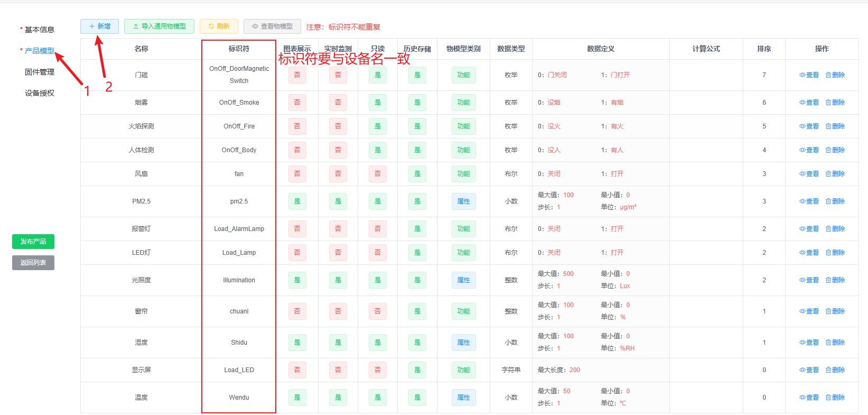The image size is (868, 415).
Task: Click the 标识符 column header
Action: point(239,49)
